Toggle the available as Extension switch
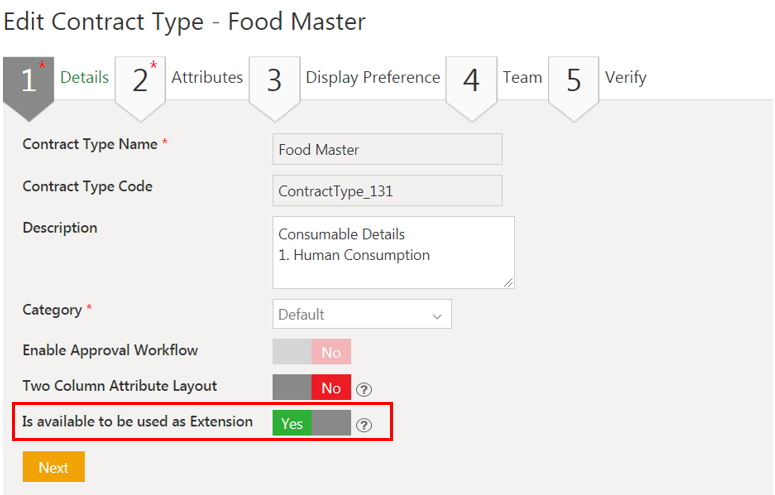This screenshot has height=495, width=775. 311,423
